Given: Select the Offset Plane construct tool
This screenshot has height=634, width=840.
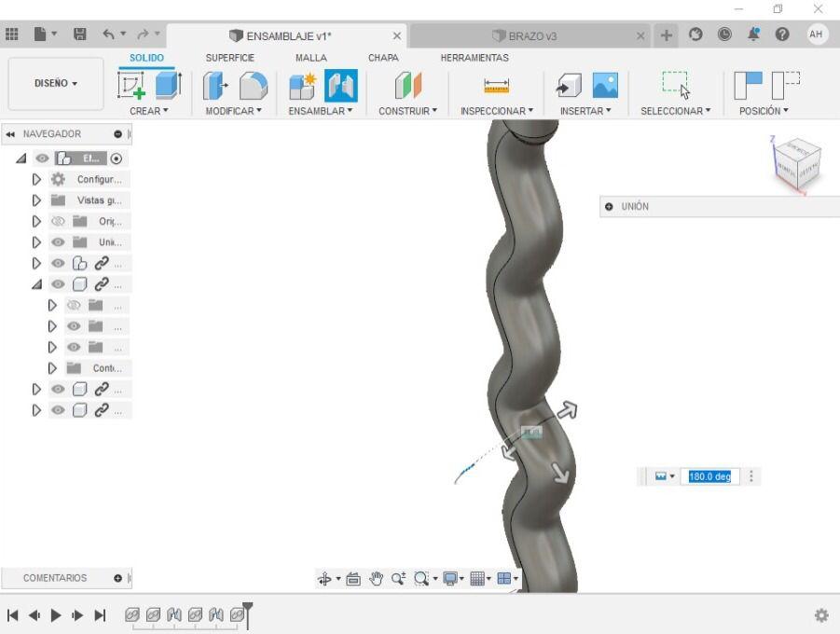Looking at the screenshot, I should (x=408, y=86).
